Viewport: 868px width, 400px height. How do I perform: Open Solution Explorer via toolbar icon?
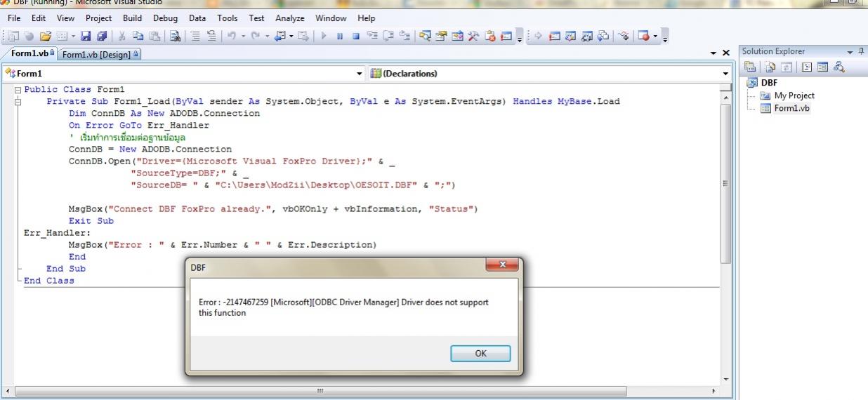tap(425, 35)
